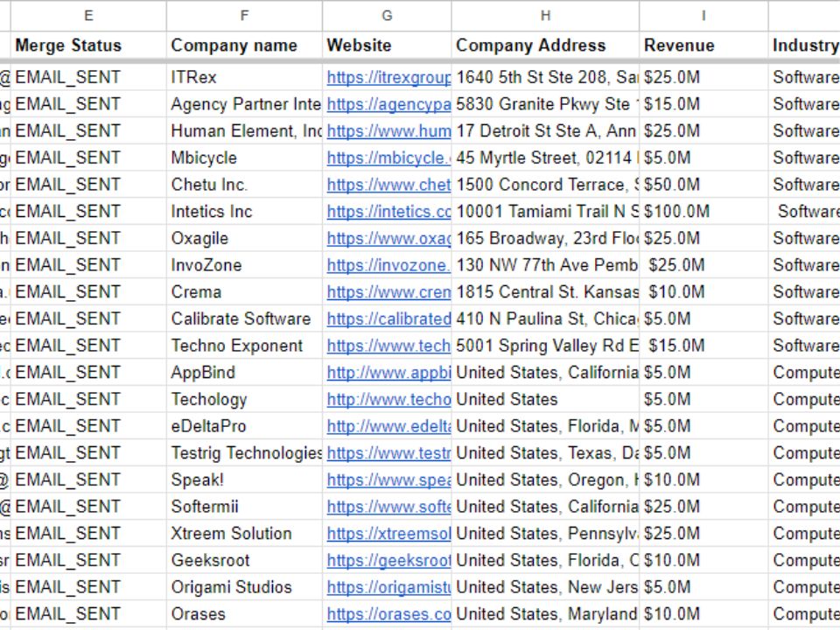Open the Softermii website link
Image resolution: width=840 pixels, height=630 pixels.
[x=388, y=507]
